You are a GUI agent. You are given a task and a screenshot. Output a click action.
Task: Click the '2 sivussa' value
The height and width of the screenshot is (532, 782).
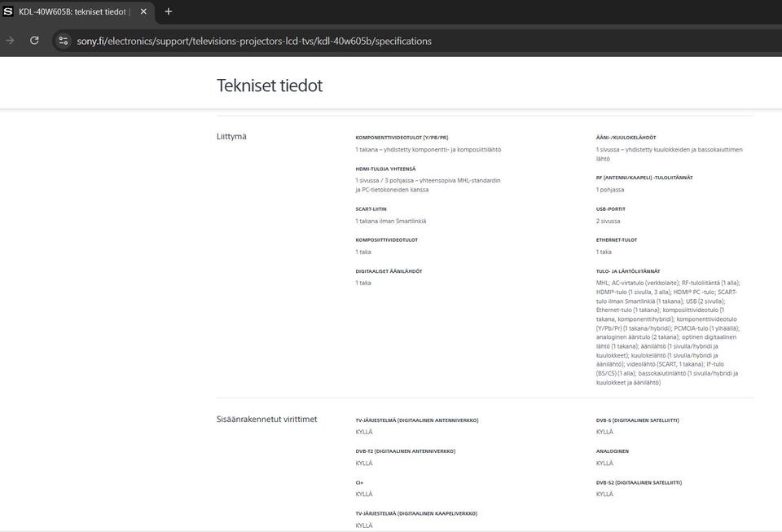(608, 221)
